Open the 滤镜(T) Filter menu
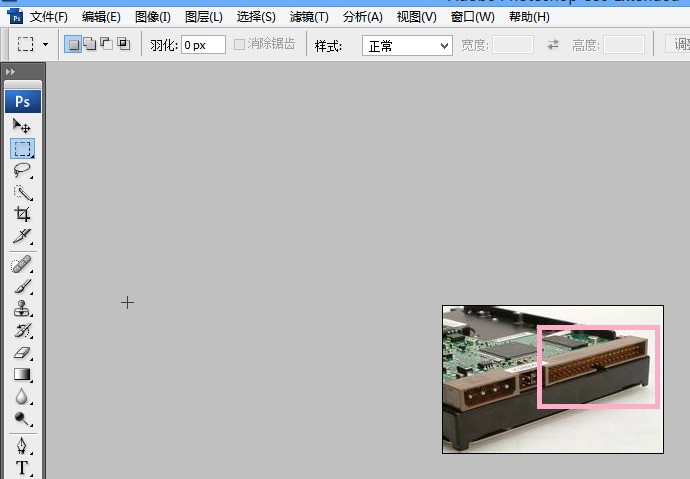 (x=309, y=17)
